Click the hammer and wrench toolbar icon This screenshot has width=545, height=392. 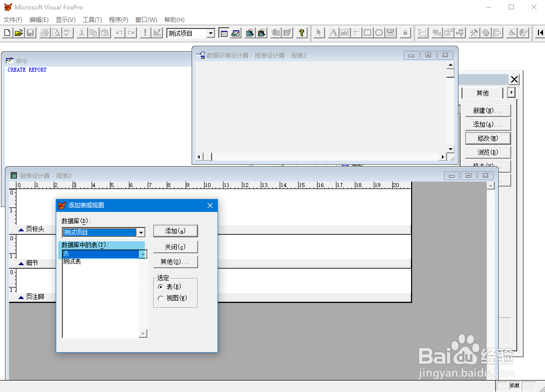tap(474, 33)
